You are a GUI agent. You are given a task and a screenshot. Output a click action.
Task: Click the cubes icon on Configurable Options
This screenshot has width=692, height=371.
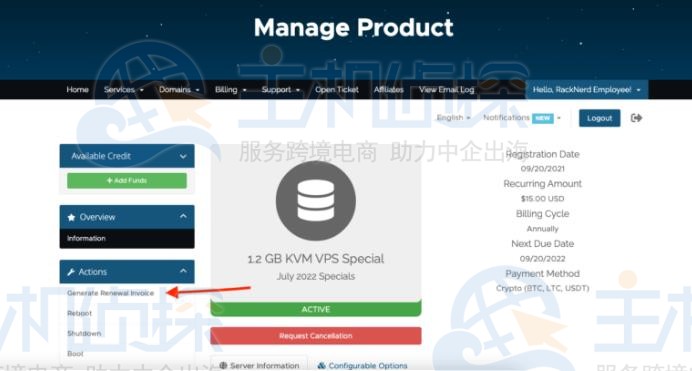pos(322,366)
